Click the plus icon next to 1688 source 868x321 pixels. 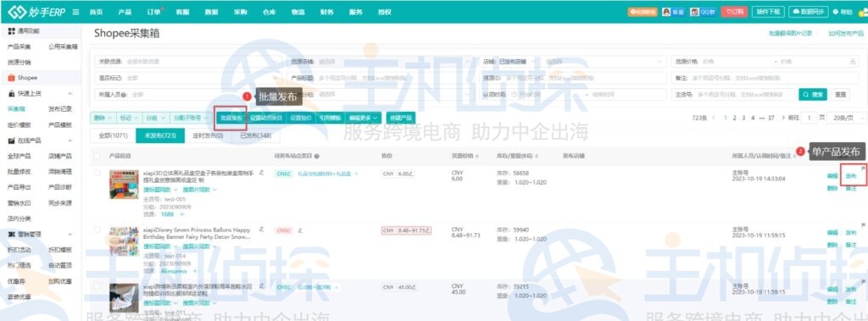[x=181, y=213]
